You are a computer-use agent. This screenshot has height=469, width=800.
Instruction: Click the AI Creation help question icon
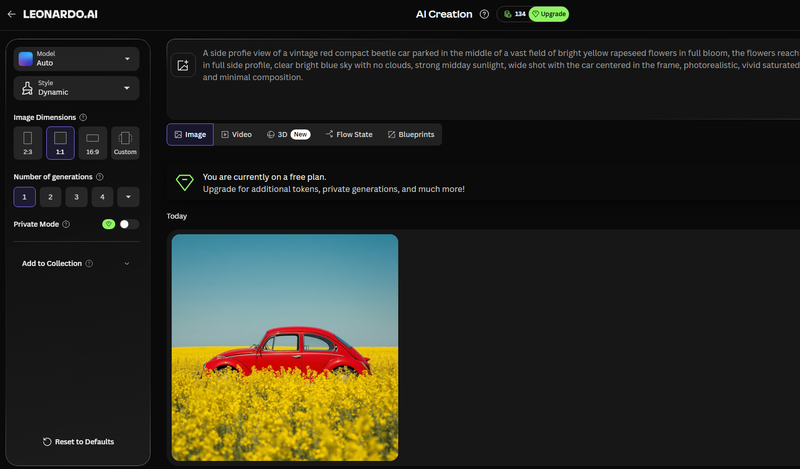tap(484, 14)
